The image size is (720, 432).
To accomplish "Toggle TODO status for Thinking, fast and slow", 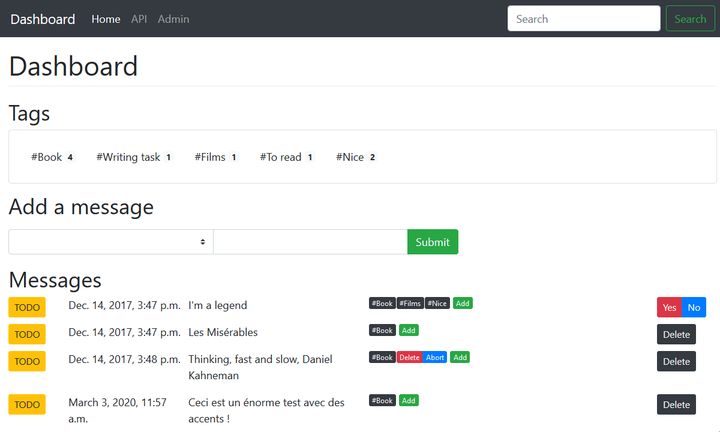I will 27,361.
